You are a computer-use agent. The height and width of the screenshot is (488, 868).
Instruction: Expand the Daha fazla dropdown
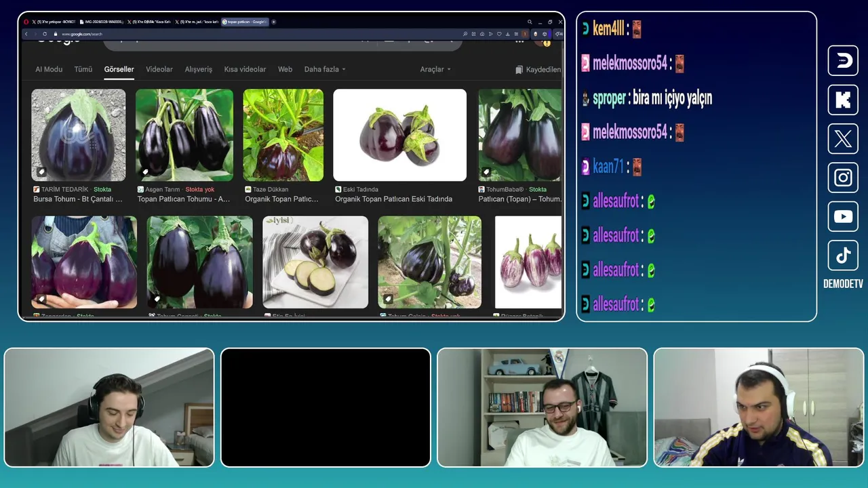325,69
